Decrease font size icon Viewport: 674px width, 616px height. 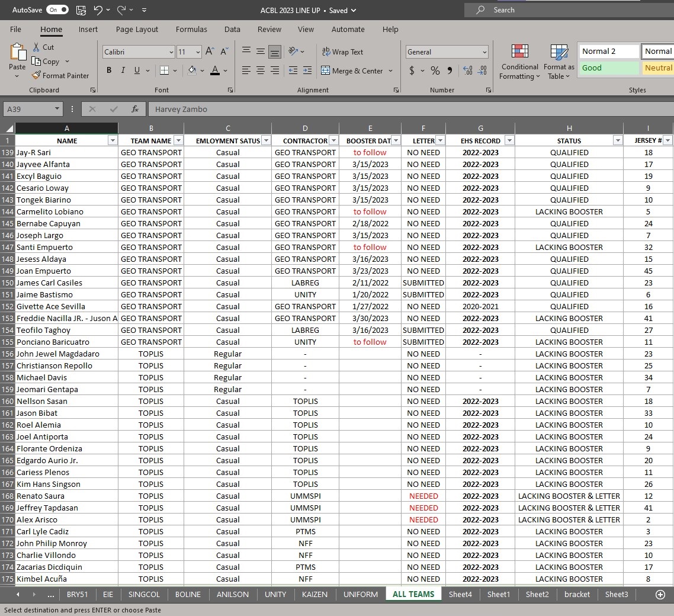[x=224, y=52]
